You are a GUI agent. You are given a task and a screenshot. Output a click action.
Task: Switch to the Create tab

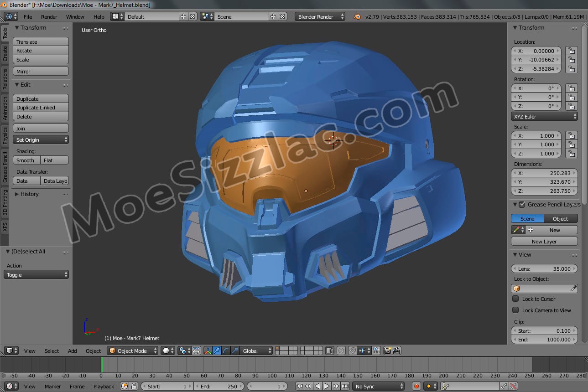tap(5, 53)
